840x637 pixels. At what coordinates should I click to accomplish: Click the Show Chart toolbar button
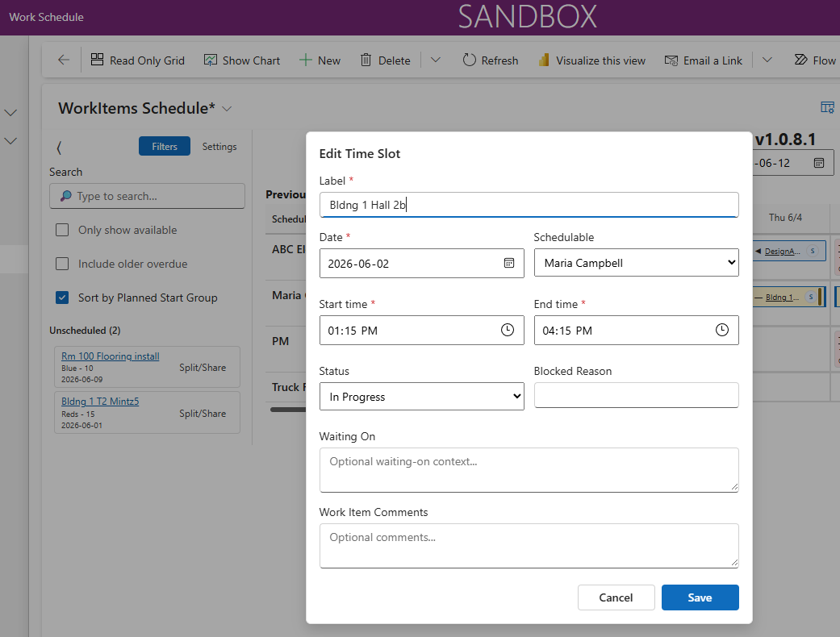click(x=242, y=60)
